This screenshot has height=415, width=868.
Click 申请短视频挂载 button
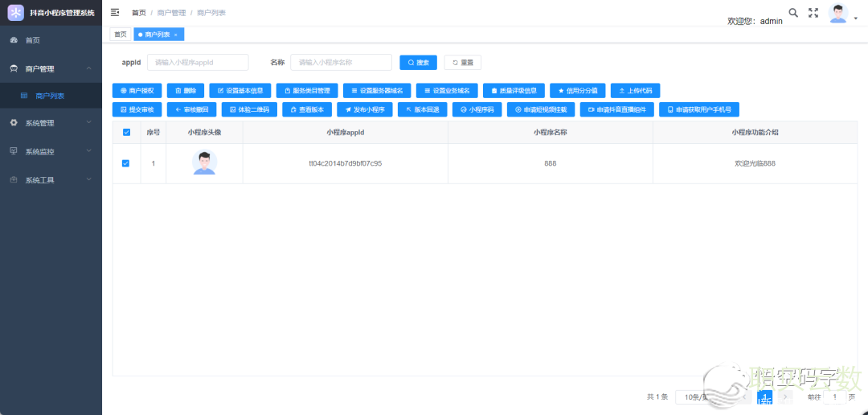[x=541, y=109]
